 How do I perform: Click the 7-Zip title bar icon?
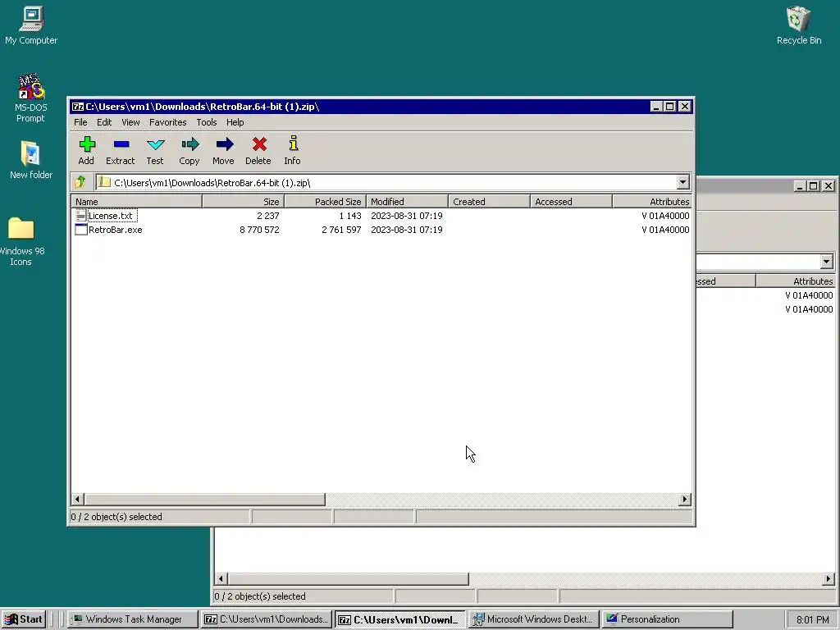(x=78, y=107)
